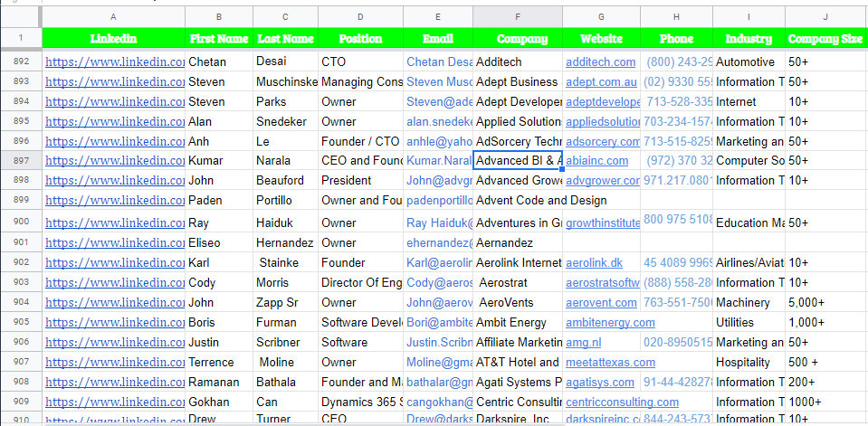The height and width of the screenshot is (426, 868).
Task: Select row 905 header
Action: [x=21, y=322]
